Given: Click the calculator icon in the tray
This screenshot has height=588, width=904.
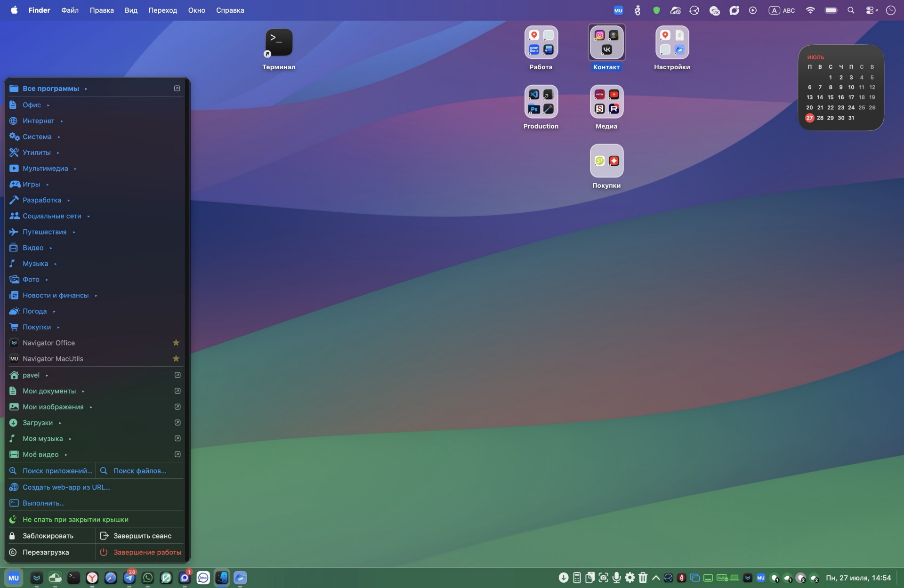Looking at the screenshot, I should pos(577,578).
